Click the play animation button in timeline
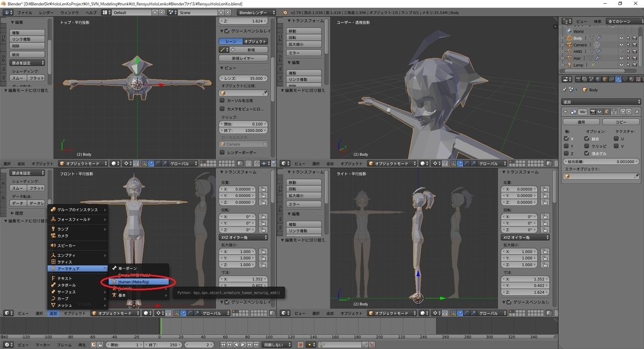Image resolution: width=644 pixels, height=349 pixels. coord(243,345)
